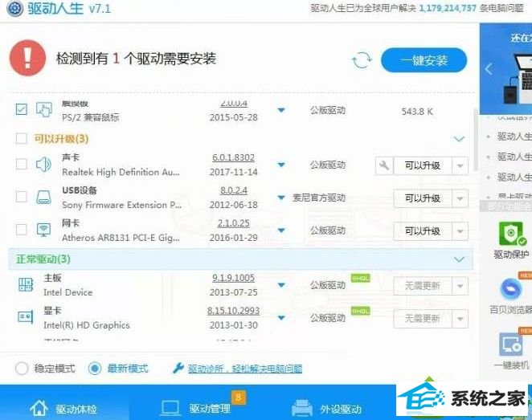
Task: Open version dropdown for 网卡 2.1.0.25
Action: 281,230
